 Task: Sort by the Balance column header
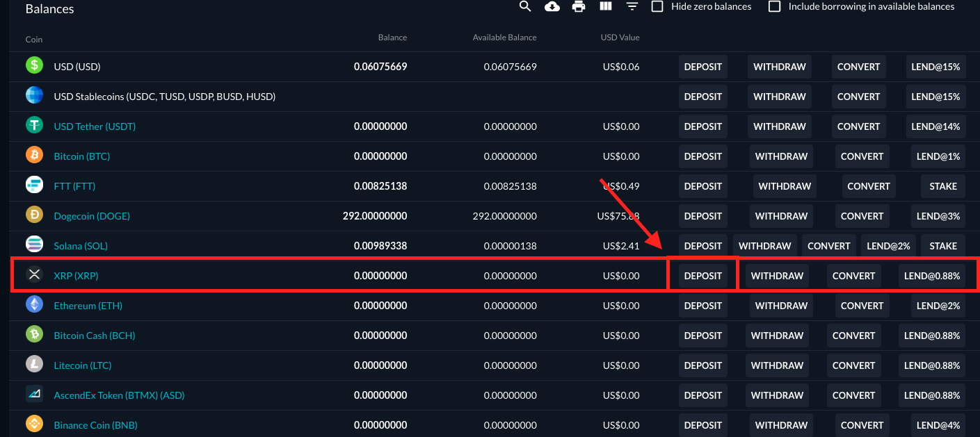392,38
